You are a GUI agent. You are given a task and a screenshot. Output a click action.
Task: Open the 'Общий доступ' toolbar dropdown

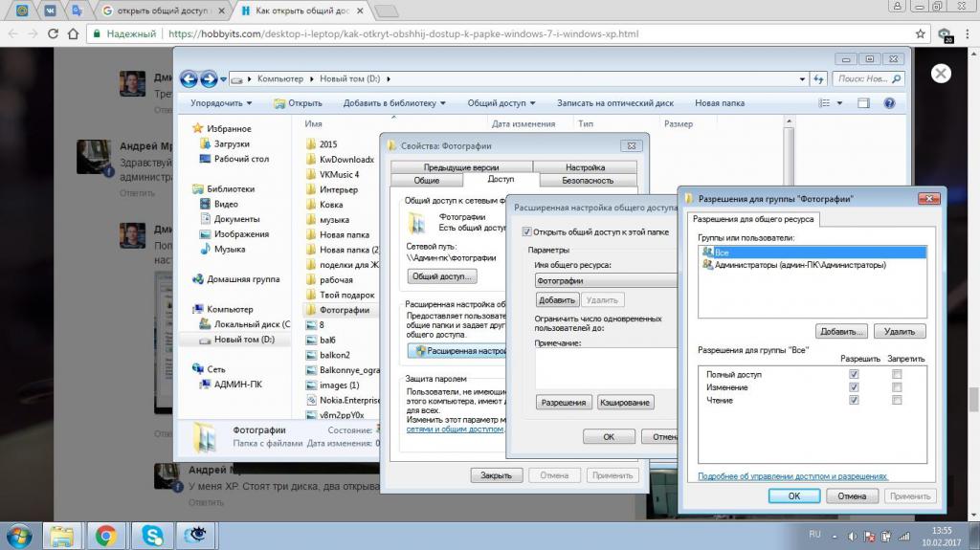pos(501,103)
